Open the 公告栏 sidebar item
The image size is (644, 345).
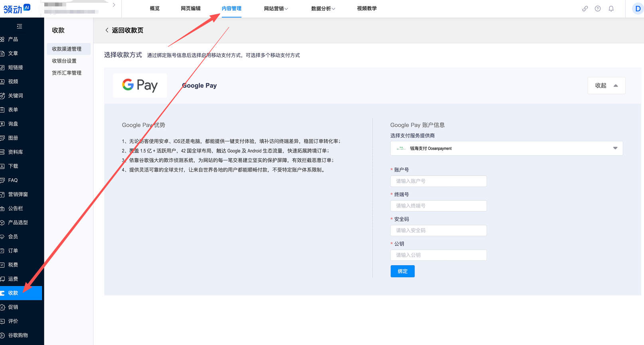15,209
